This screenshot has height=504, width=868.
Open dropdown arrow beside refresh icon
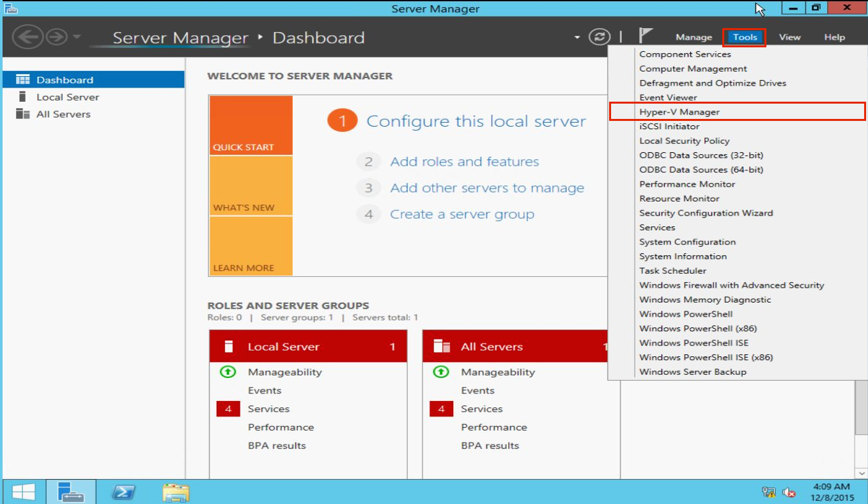coord(577,37)
